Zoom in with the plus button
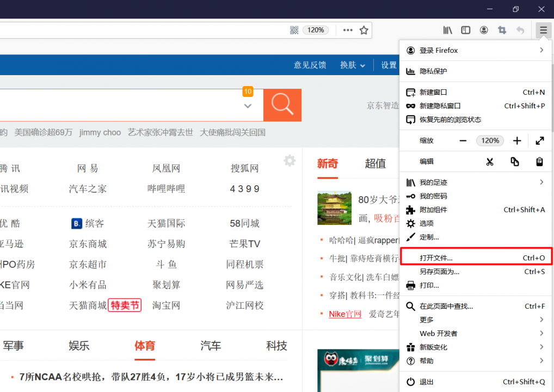 coord(517,140)
